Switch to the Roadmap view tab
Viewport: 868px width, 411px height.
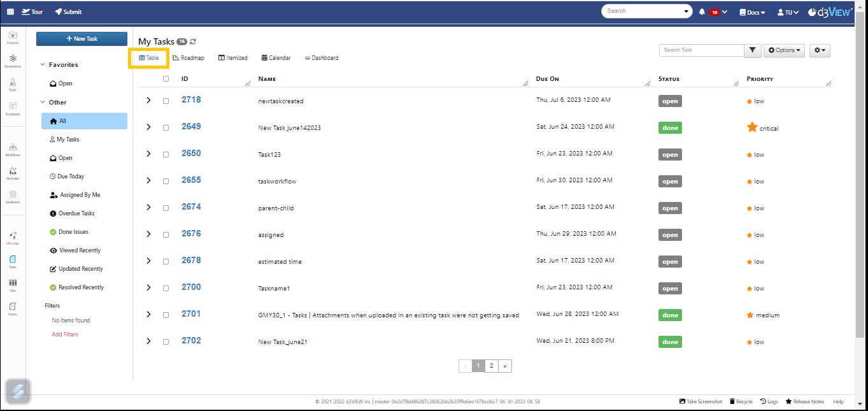pyautogui.click(x=189, y=58)
